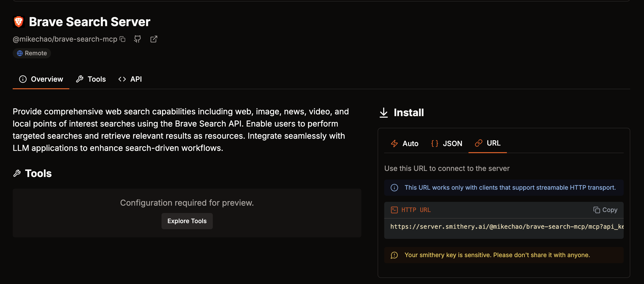Select the URL install tab
644x284 pixels.
click(x=488, y=143)
